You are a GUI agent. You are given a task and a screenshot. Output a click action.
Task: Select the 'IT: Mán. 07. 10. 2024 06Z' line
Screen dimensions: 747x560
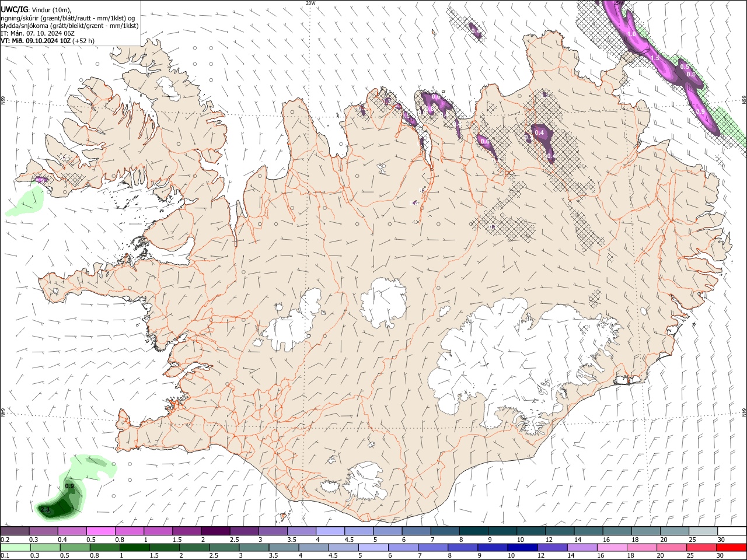click(x=37, y=33)
